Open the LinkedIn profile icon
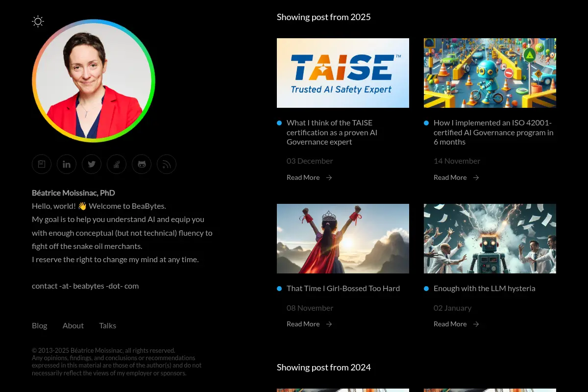The width and height of the screenshot is (588, 392). tap(67, 164)
